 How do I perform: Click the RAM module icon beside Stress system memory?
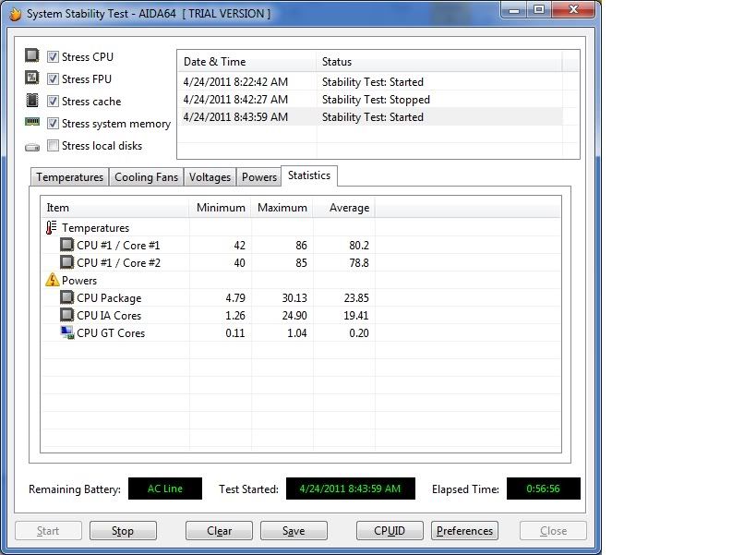coord(32,122)
